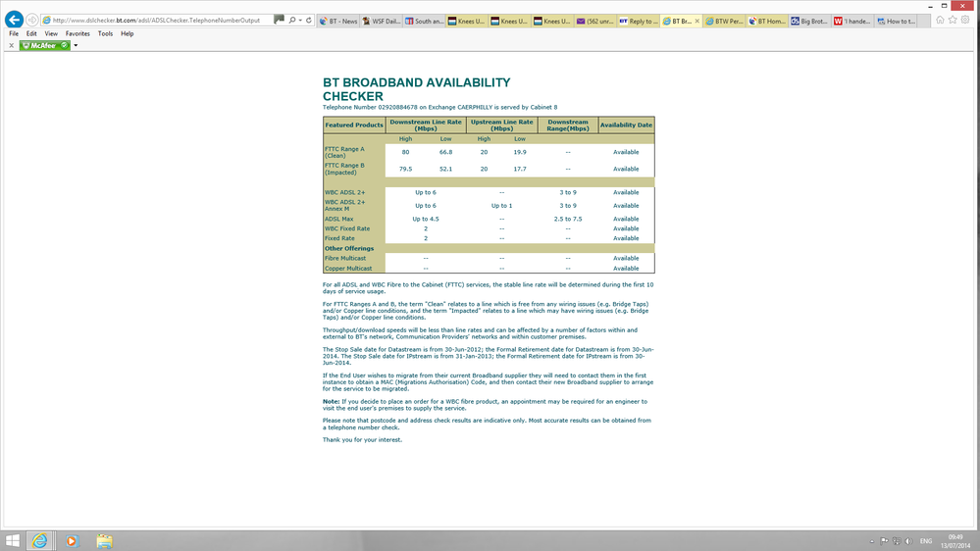Switch to the BT - News tab
This screenshot has height=551, width=980.
(338, 22)
